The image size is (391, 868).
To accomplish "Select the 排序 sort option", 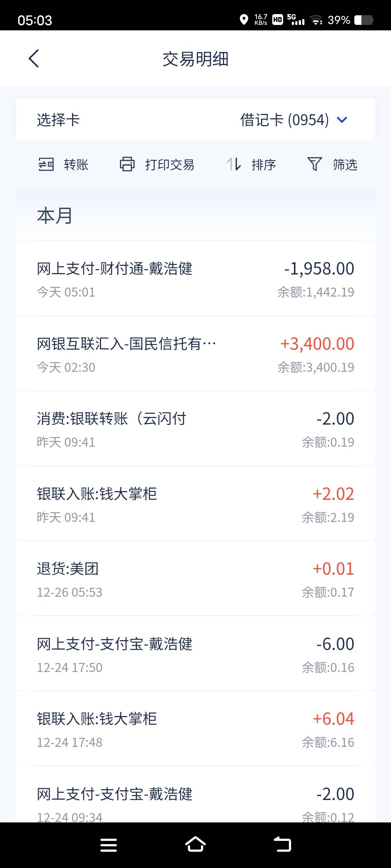I will [264, 165].
